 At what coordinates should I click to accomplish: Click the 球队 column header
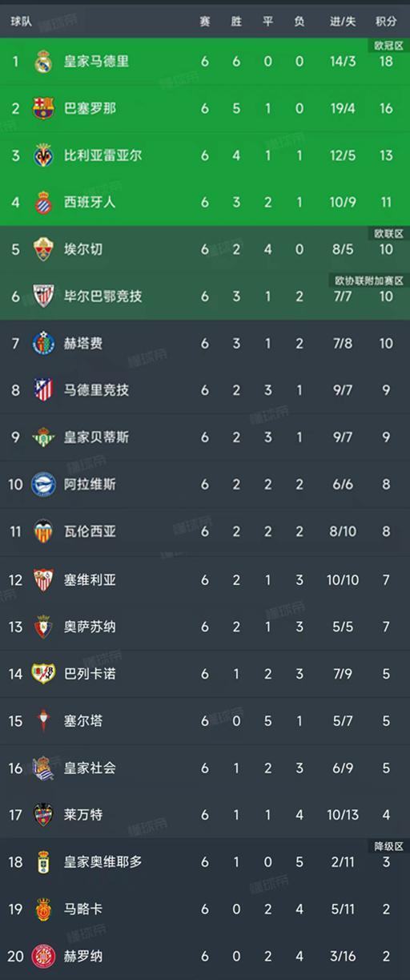click(21, 22)
